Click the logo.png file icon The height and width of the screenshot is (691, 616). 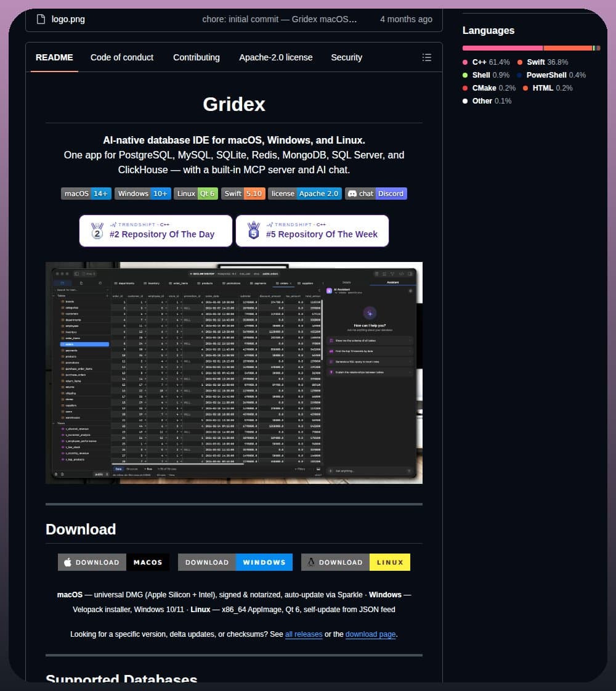click(41, 19)
